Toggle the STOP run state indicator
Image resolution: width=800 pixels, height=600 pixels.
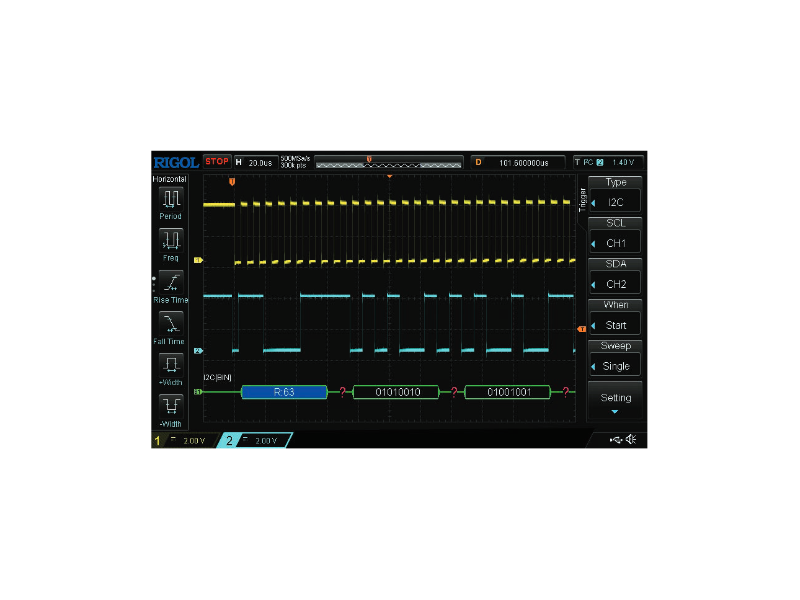point(217,161)
